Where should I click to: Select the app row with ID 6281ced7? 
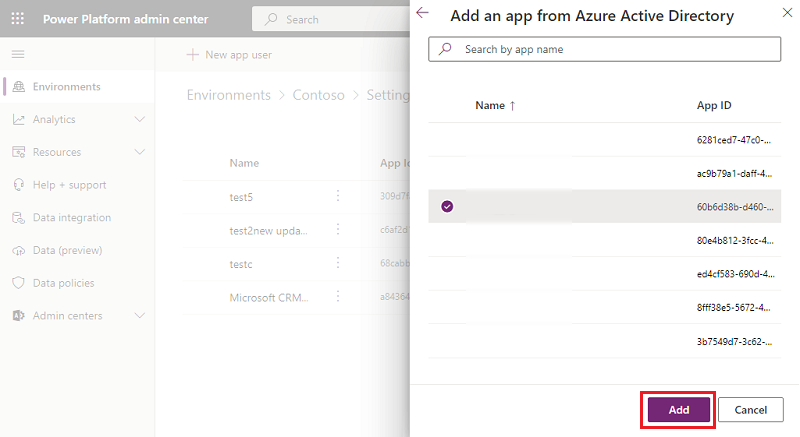tap(604, 139)
